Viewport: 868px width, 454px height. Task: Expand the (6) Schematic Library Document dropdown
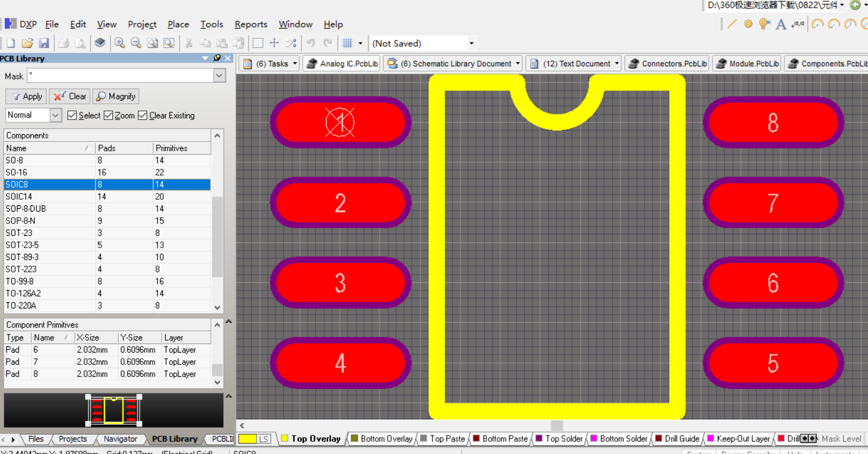[518, 64]
